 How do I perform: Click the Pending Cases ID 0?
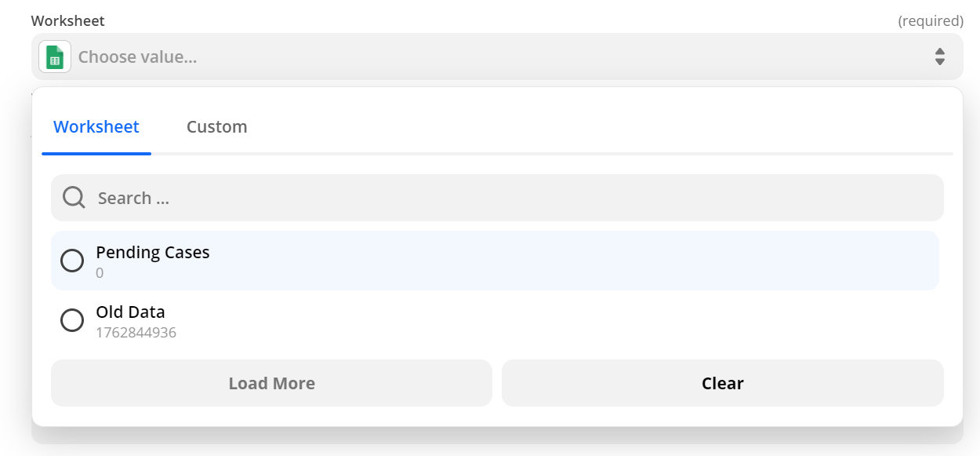[x=100, y=273]
